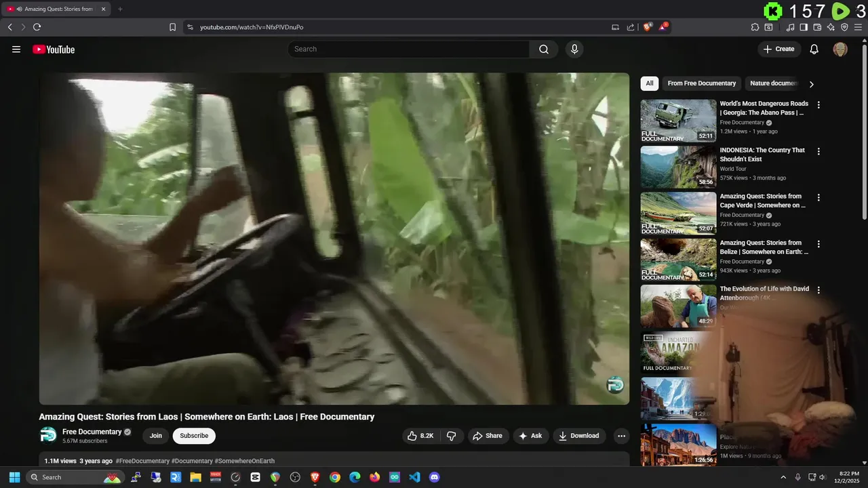Click the main video player
This screenshot has width=868, height=488.
coord(334,239)
